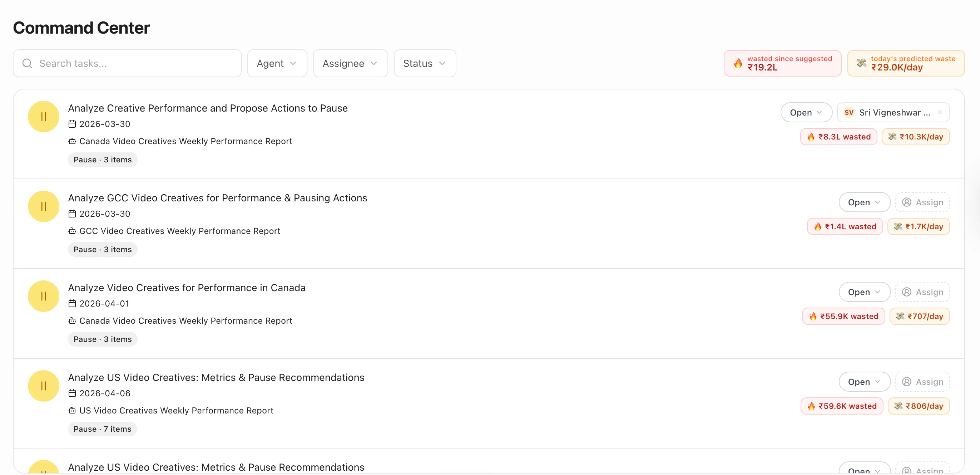980x475 pixels.
Task: Click the Sri Vigneshwar assignee chip
Action: coord(893,113)
